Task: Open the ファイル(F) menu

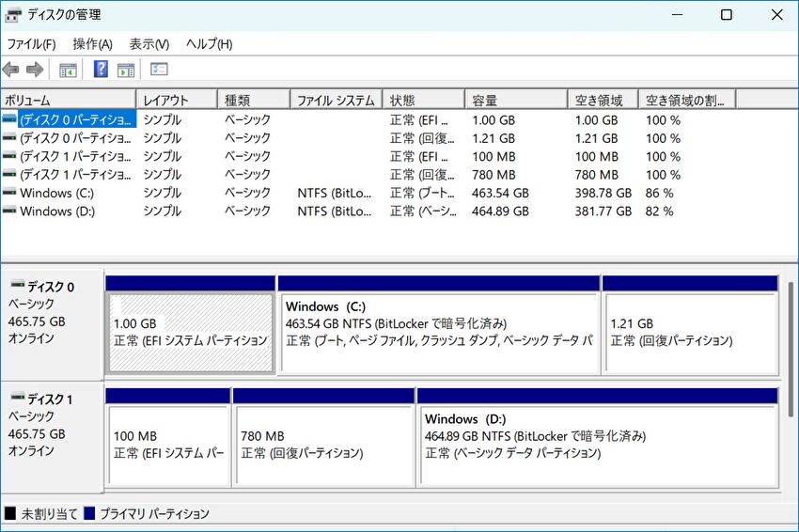Action: (31, 44)
